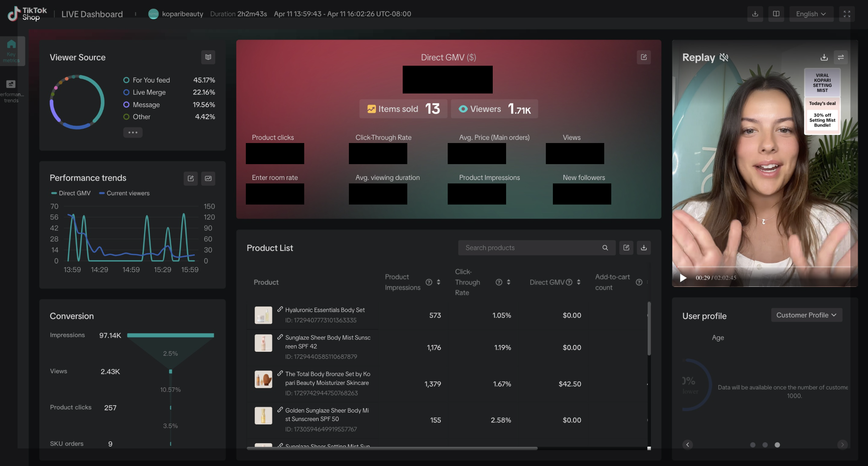Toggle the Current viewers legend series

(x=124, y=193)
